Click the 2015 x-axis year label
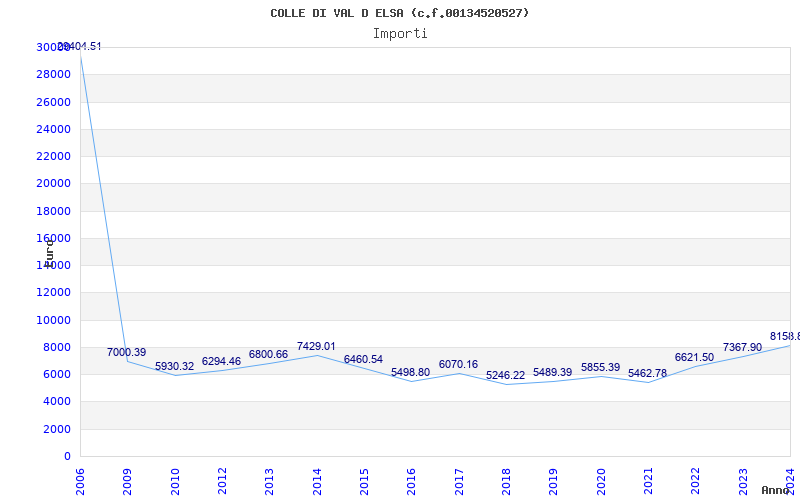The image size is (800, 500). 364,481
